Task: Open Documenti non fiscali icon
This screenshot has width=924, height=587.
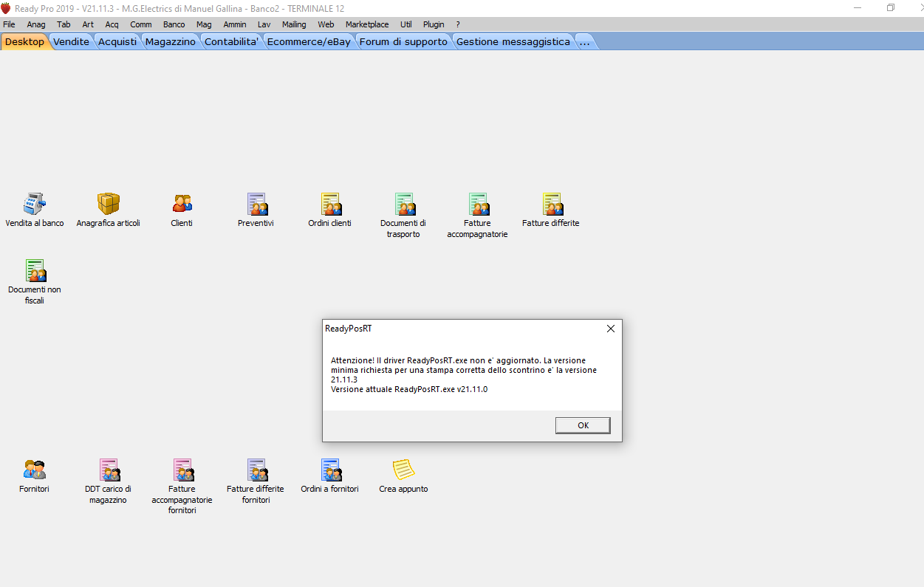Action: point(35,270)
